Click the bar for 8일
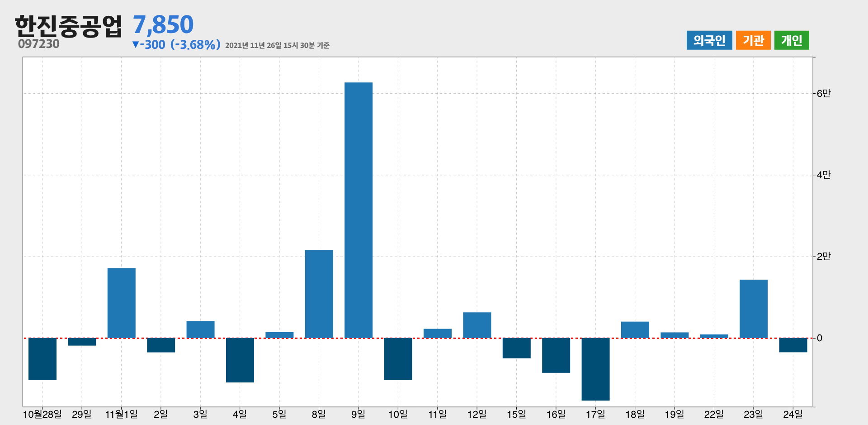The height and width of the screenshot is (425, 868). tap(319, 294)
